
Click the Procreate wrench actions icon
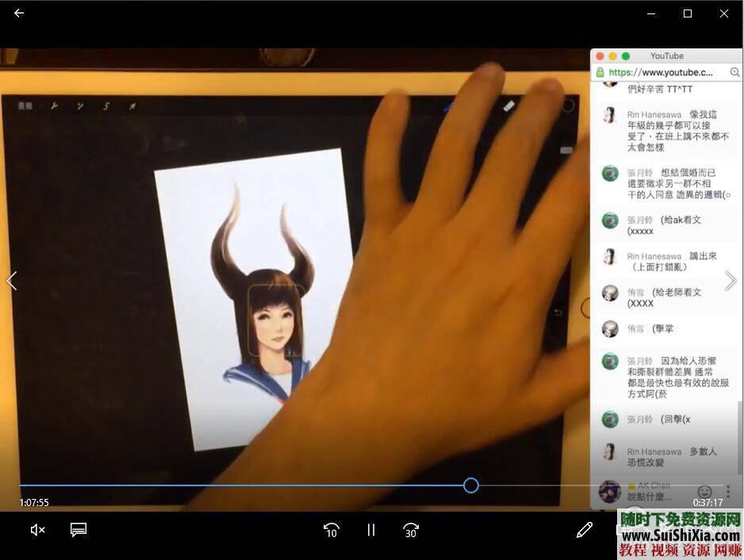[x=54, y=105]
